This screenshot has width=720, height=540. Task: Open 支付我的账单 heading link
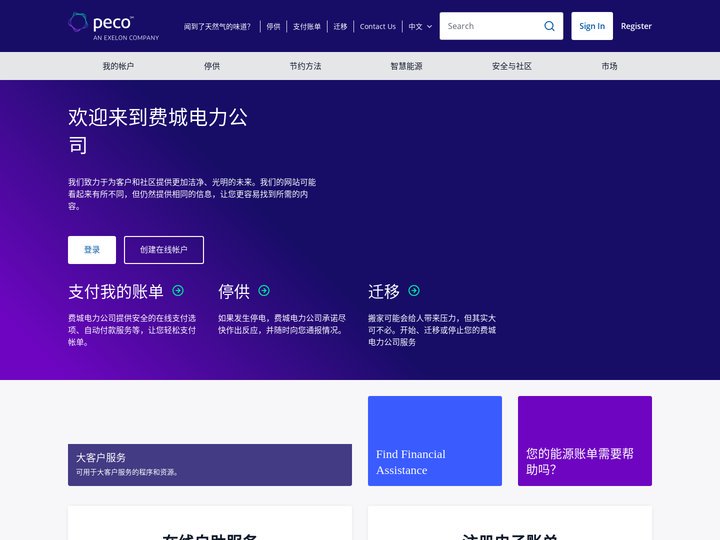coord(116,291)
